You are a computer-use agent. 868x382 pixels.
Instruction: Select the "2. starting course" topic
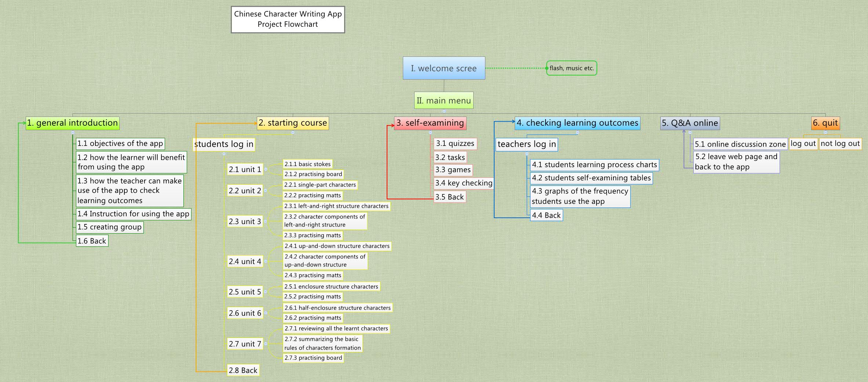click(x=292, y=123)
